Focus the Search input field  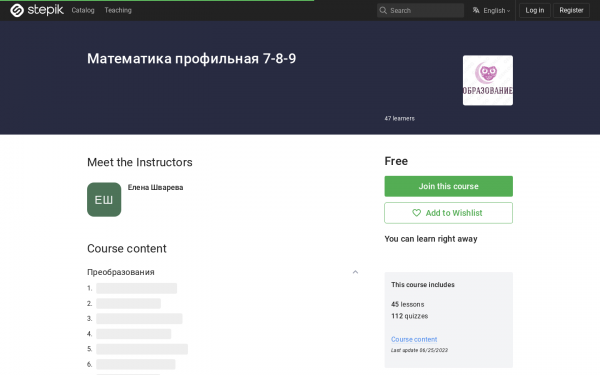(420, 10)
